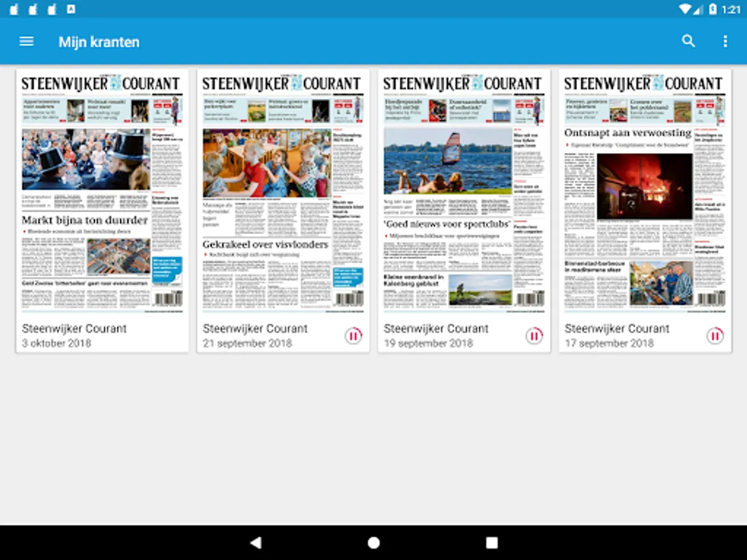
Task: Open the hamburger navigation menu
Action: point(26,42)
